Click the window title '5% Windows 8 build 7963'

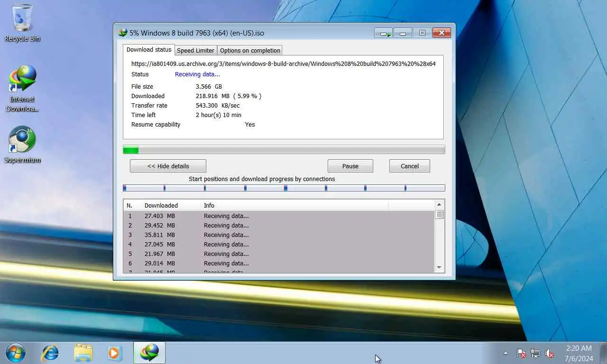(x=197, y=33)
